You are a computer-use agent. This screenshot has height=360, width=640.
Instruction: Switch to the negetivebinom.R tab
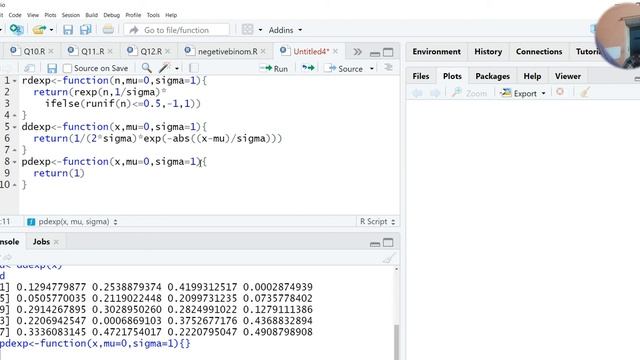227,51
